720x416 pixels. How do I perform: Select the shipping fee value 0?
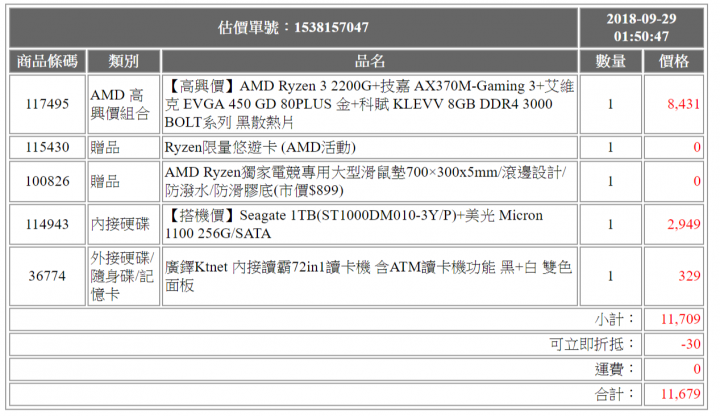697,369
